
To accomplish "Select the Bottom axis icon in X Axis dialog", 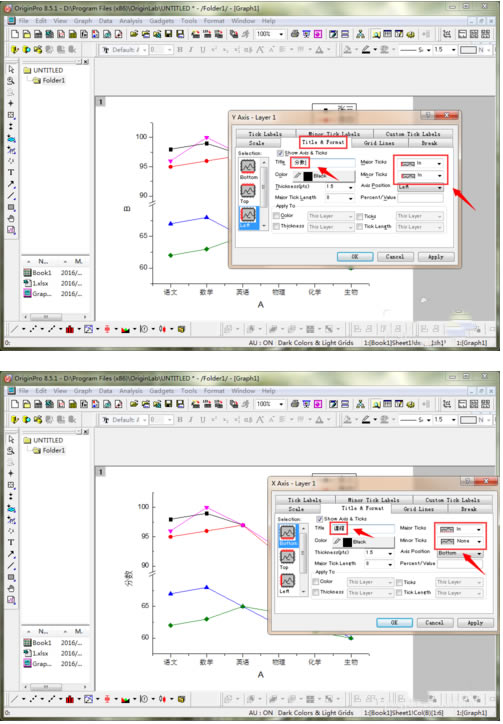I will pos(287,532).
